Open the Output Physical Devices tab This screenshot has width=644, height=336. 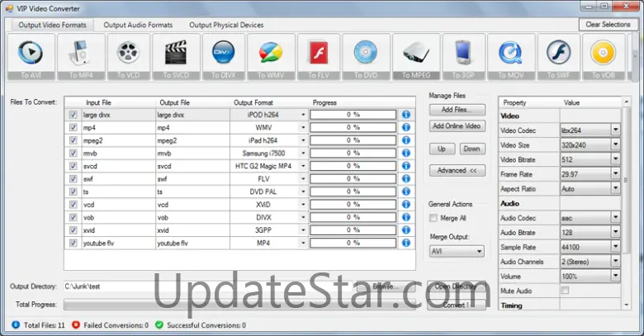coord(226,25)
